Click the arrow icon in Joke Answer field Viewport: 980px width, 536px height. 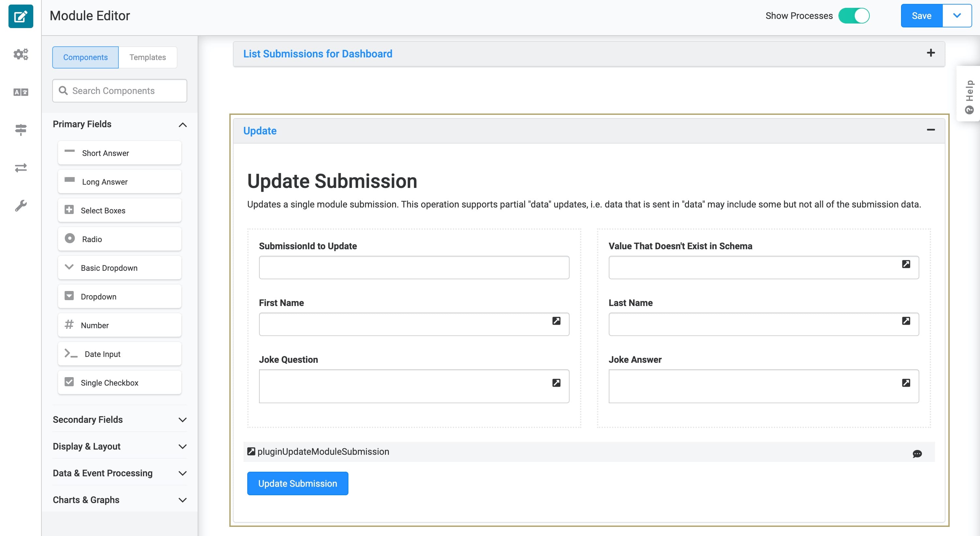[x=906, y=383]
